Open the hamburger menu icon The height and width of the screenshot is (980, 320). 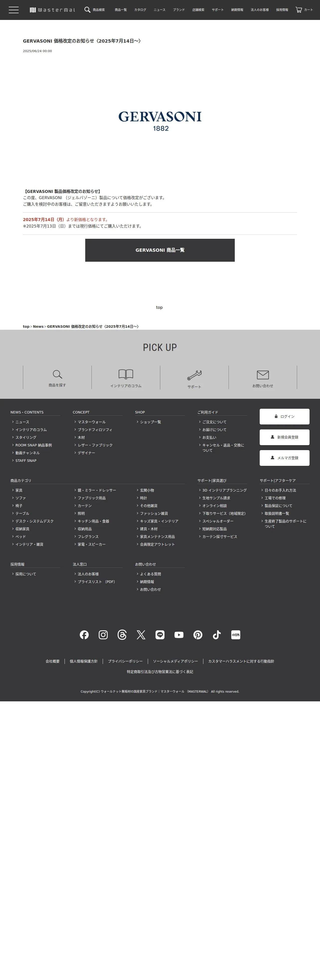coord(14,10)
